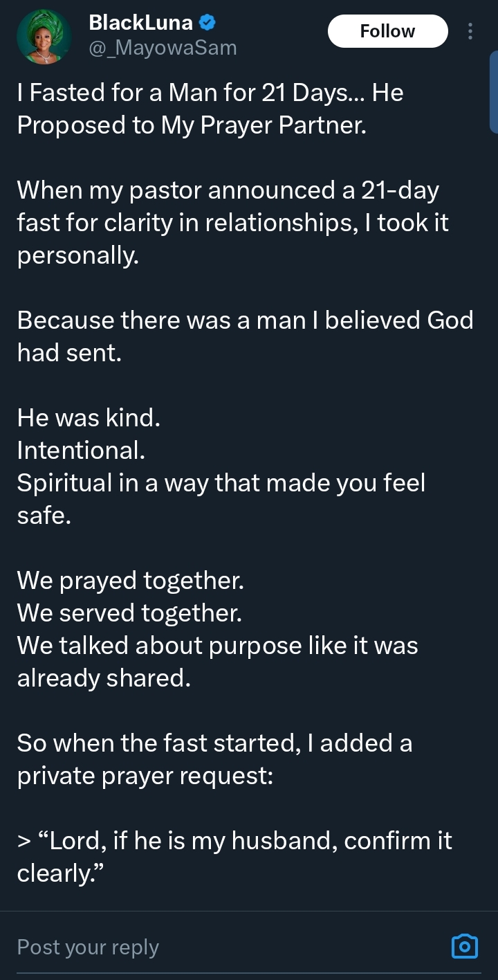Tap the camera icon to attach a photo
The height and width of the screenshot is (980, 498).
click(x=464, y=945)
